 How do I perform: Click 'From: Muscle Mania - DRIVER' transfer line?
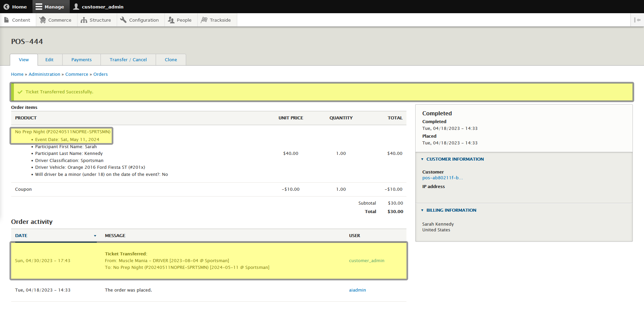(167, 260)
